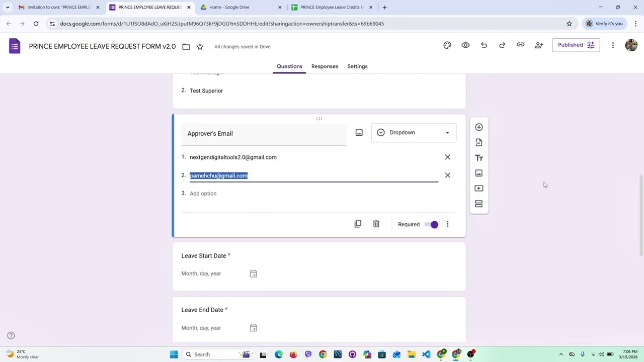This screenshot has width=644, height=362.
Task: Insert image into Approver's Email question
Action: click(359, 133)
